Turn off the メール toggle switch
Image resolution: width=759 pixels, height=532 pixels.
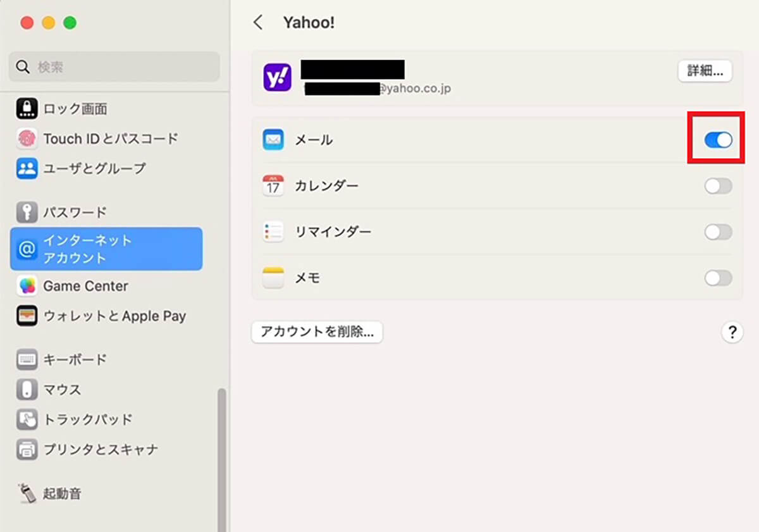click(718, 140)
